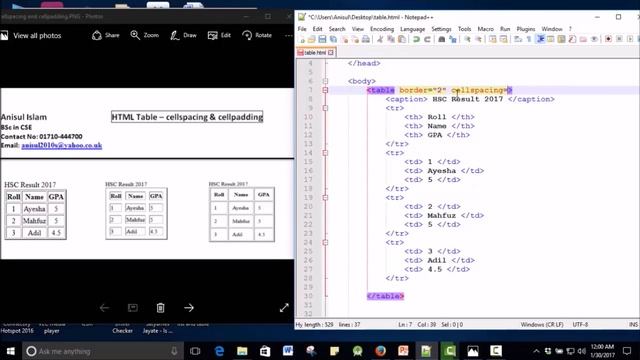This screenshot has height=360, width=640.
Task: Click New file icon in Notepad++ toolbar
Action: tap(302, 40)
